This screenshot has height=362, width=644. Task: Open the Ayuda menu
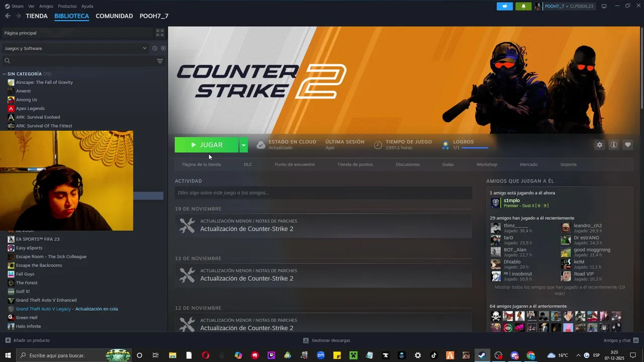tap(87, 6)
